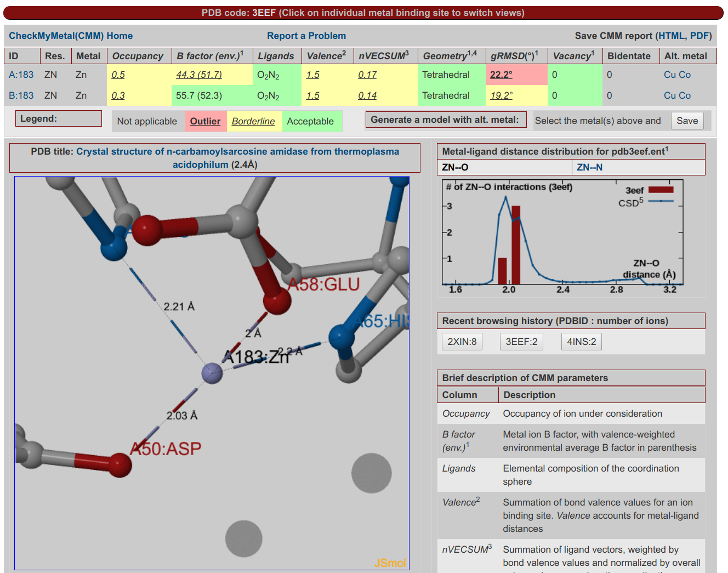Open the CheckMyMetal(CMM) Home link

(71, 36)
